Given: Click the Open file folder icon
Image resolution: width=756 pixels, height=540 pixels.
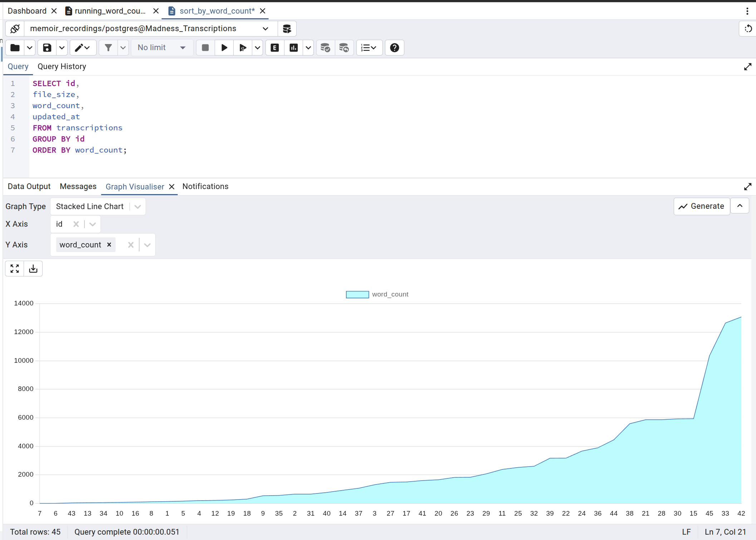Looking at the screenshot, I should [x=15, y=48].
